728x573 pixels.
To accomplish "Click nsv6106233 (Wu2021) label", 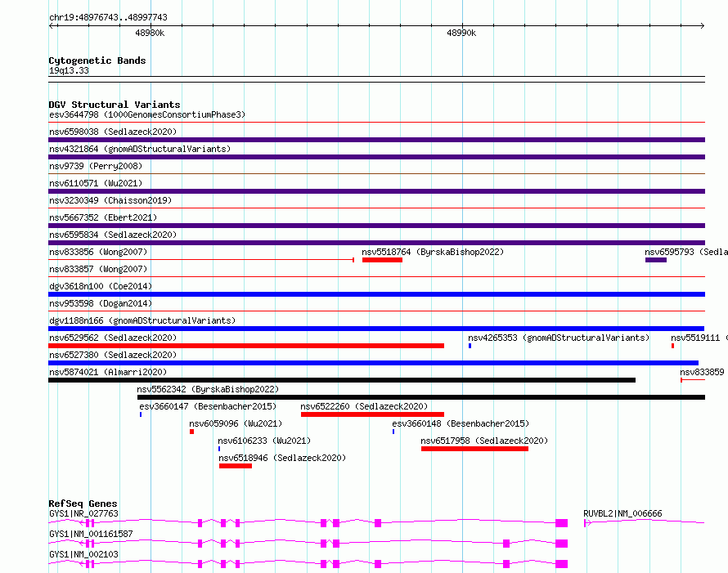I will coord(264,441).
